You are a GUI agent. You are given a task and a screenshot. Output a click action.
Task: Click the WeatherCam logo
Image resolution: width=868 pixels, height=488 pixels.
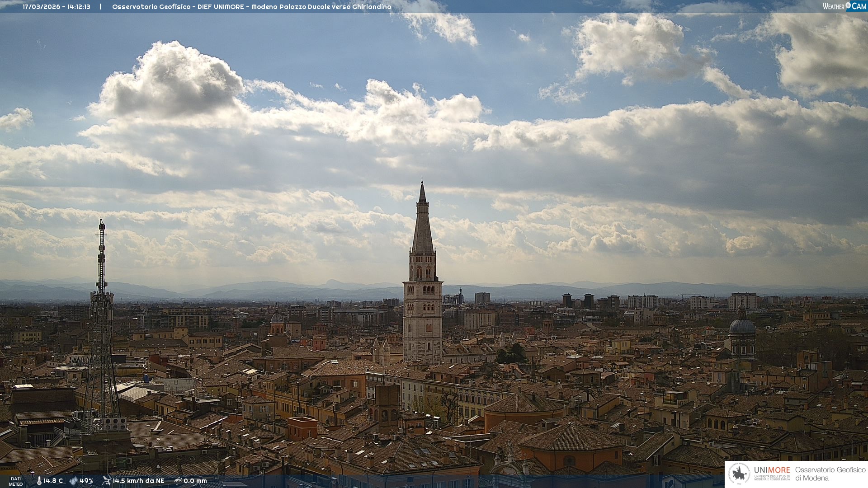844,6
